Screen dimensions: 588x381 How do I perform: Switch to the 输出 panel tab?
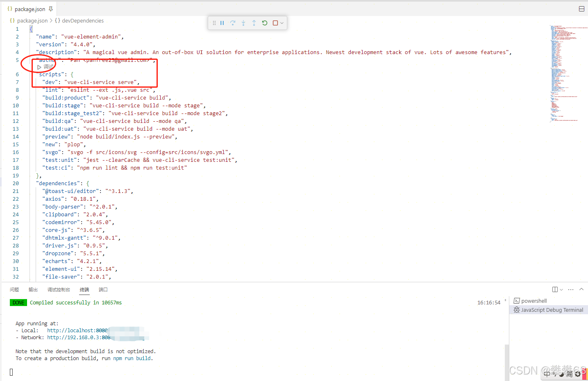[x=33, y=289]
